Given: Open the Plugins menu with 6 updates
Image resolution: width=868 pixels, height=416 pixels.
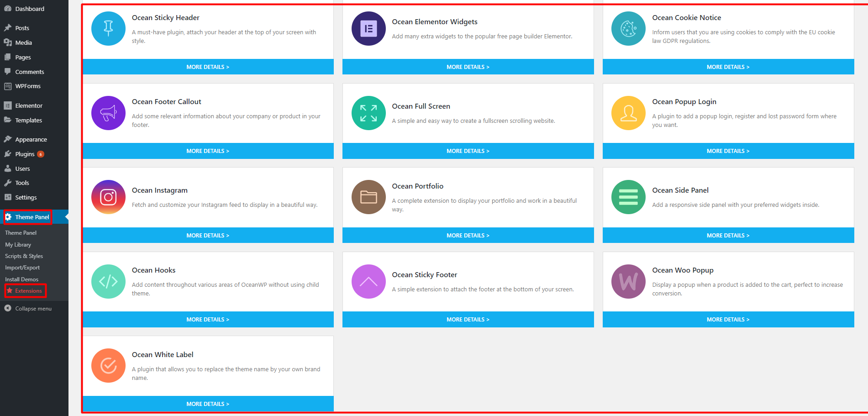Looking at the screenshot, I should (34, 154).
